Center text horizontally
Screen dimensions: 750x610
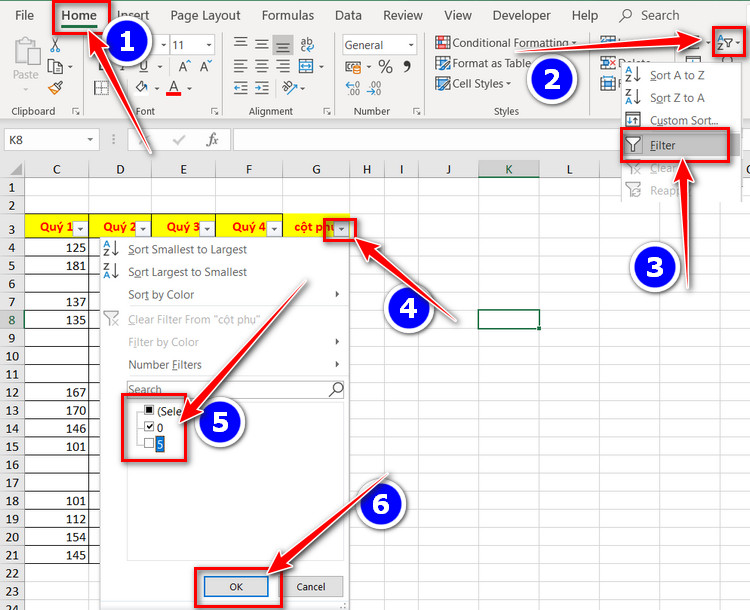point(262,66)
